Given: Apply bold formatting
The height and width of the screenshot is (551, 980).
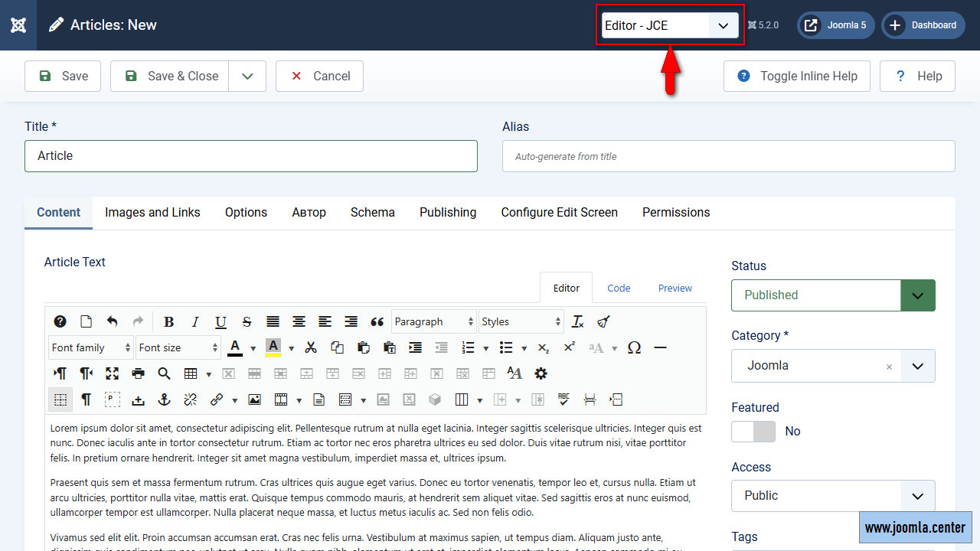Looking at the screenshot, I should 169,321.
